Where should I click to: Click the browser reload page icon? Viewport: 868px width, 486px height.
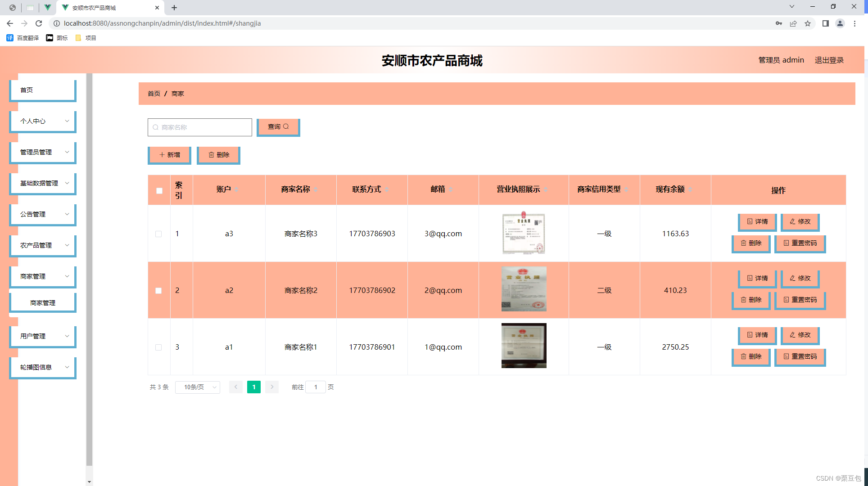[x=39, y=23]
